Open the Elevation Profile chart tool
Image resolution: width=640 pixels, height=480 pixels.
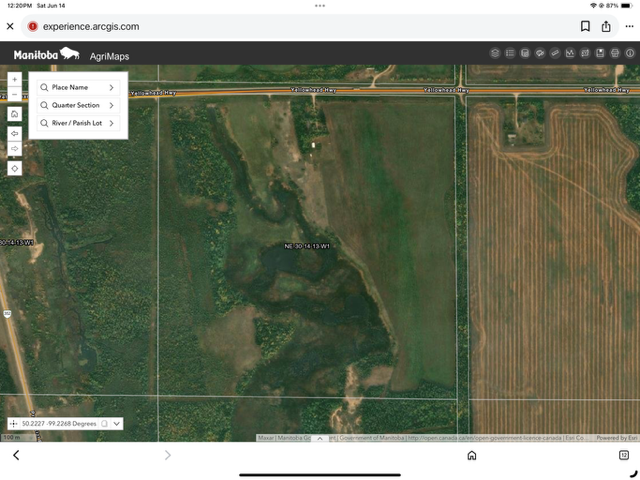[569, 53]
